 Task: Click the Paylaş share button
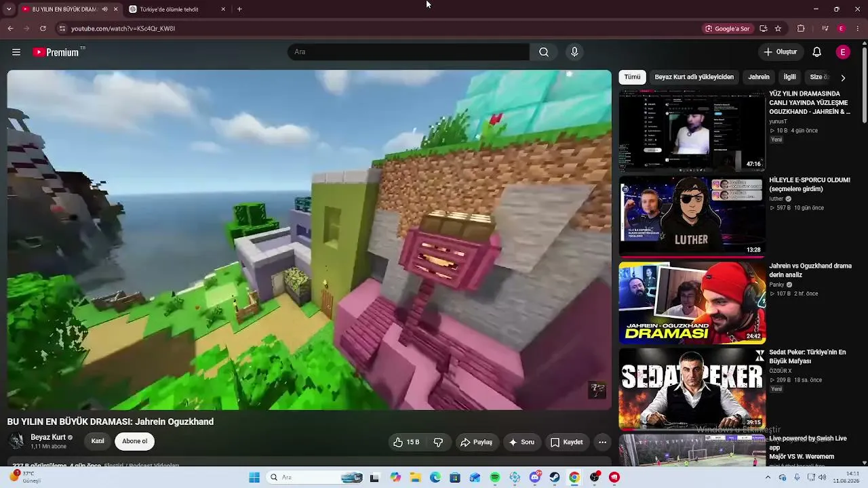click(x=476, y=442)
